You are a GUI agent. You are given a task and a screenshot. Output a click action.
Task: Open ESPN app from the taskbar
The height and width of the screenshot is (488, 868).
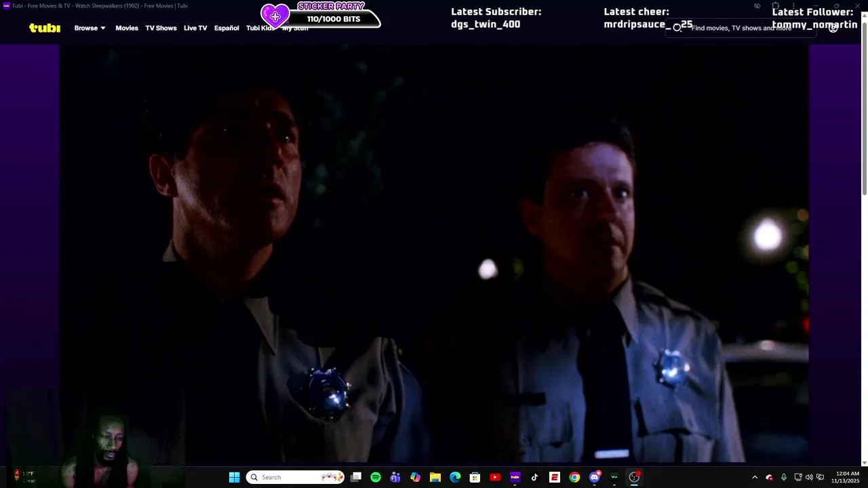[x=555, y=477]
